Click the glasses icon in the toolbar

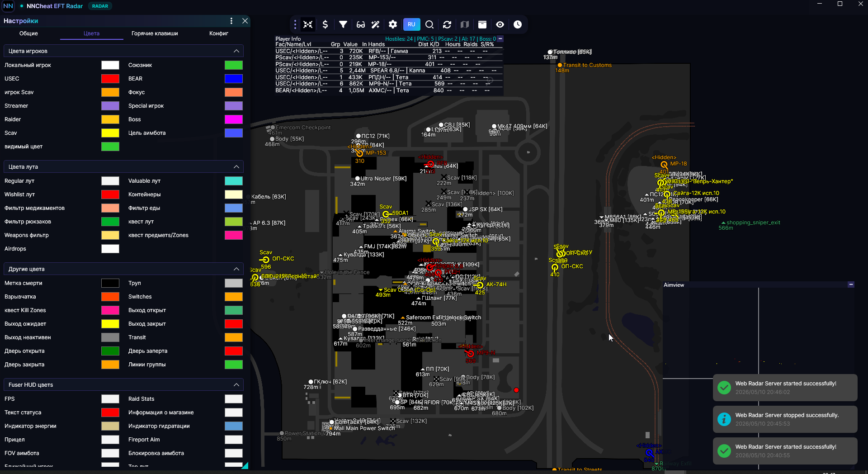point(361,24)
